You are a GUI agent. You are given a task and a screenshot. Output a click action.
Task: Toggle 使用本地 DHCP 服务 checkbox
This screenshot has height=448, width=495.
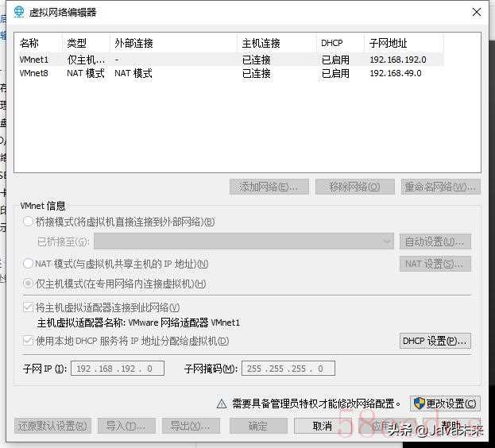coord(29,341)
